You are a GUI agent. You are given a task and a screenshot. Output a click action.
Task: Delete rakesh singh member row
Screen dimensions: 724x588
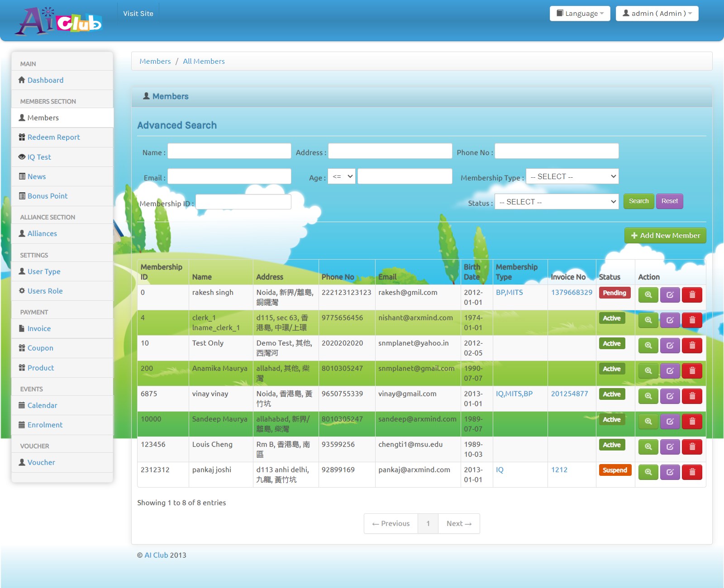coord(692,295)
